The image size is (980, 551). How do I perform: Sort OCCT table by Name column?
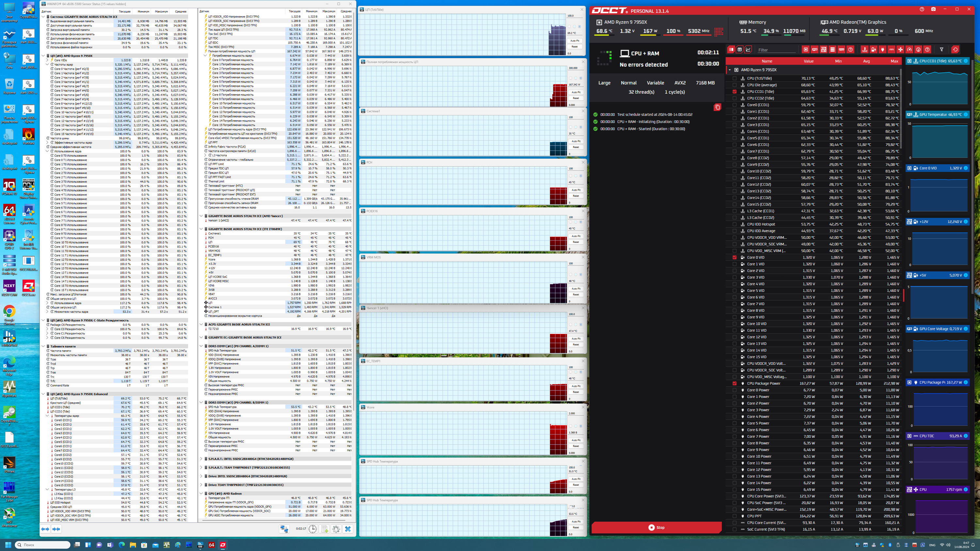pyautogui.click(x=767, y=61)
